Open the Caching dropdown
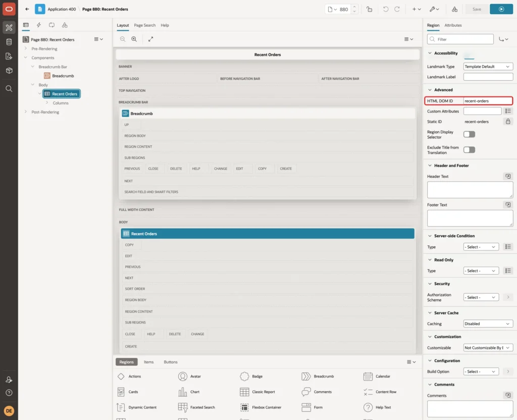Viewport: 517px width, 420px height. pos(488,324)
